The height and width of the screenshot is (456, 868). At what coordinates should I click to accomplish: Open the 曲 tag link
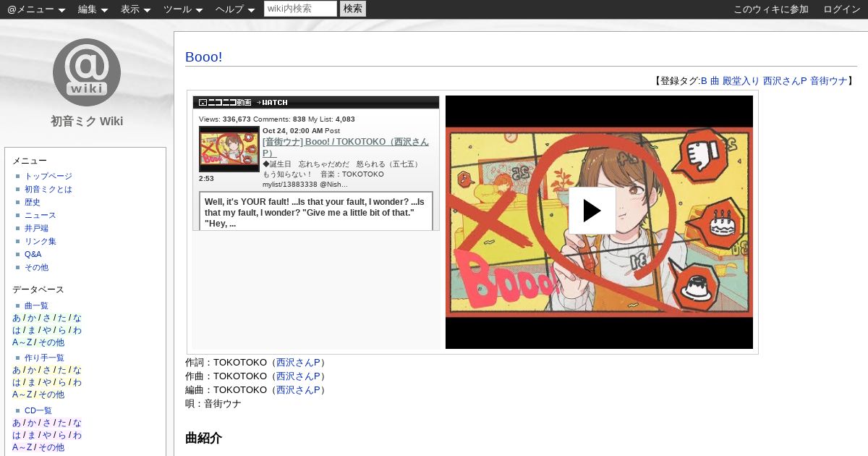715,81
